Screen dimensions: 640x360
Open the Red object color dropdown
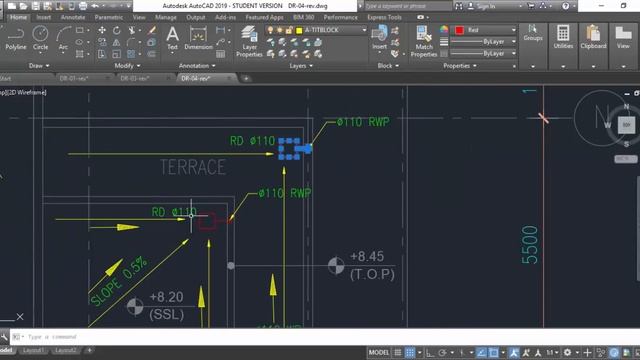[513, 30]
